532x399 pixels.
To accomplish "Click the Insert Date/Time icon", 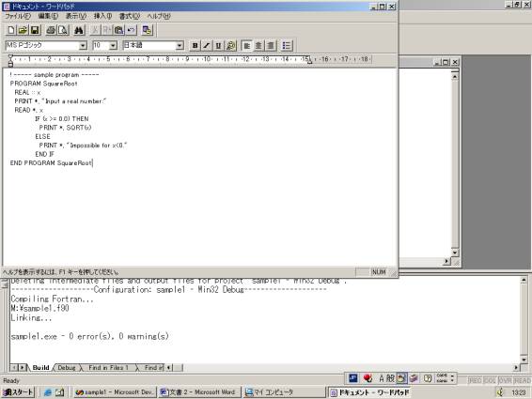I will pyautogui.click(x=147, y=30).
